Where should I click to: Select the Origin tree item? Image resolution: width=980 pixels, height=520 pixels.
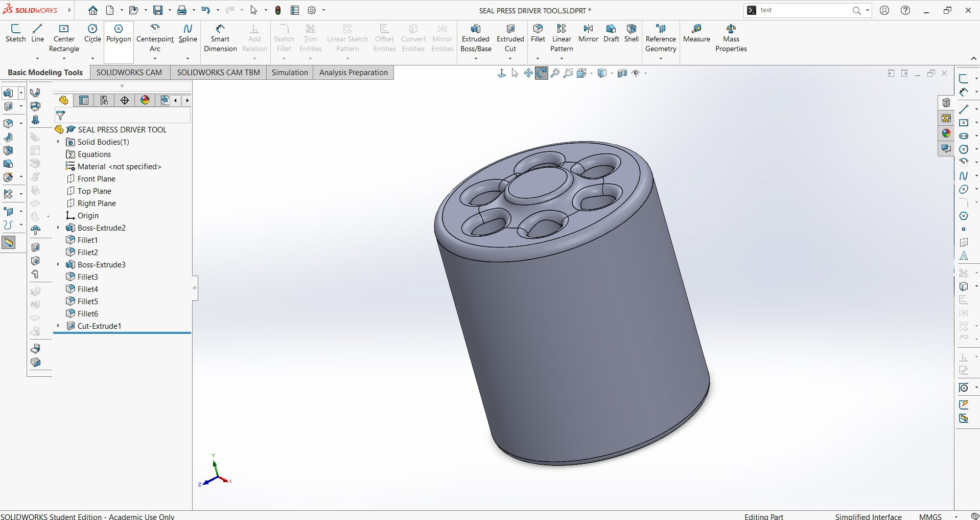[88, 215]
